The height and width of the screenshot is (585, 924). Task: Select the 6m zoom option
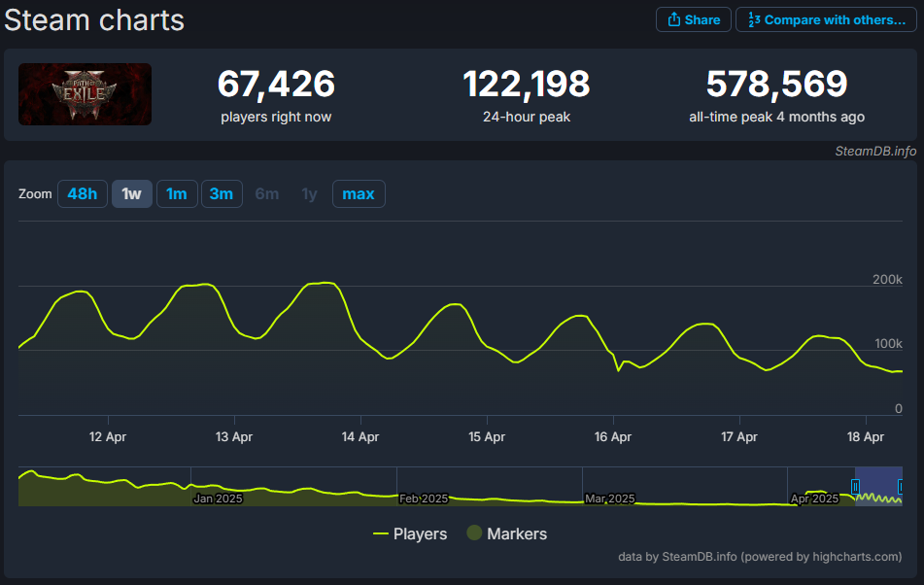pos(267,193)
